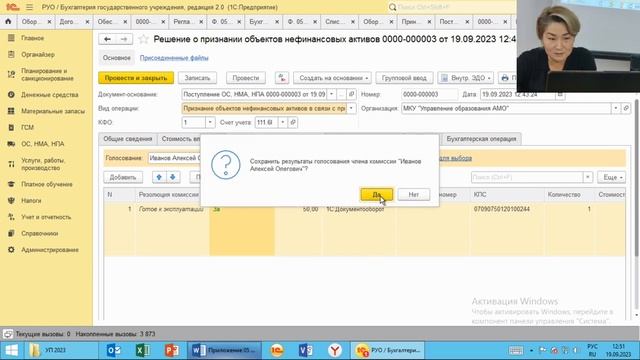Screen dimensions: 640x360
Task: Click ОС, НМА, НПА sidebar icon
Action: click(x=11, y=144)
